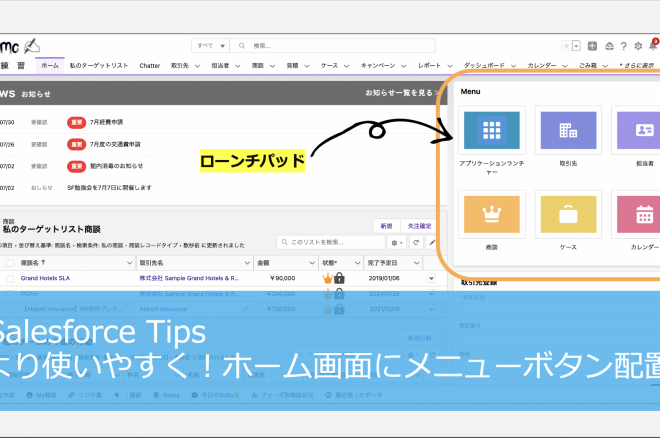This screenshot has height=438, width=660.
Task: Click the global actions plus icon
Action: [x=592, y=46]
